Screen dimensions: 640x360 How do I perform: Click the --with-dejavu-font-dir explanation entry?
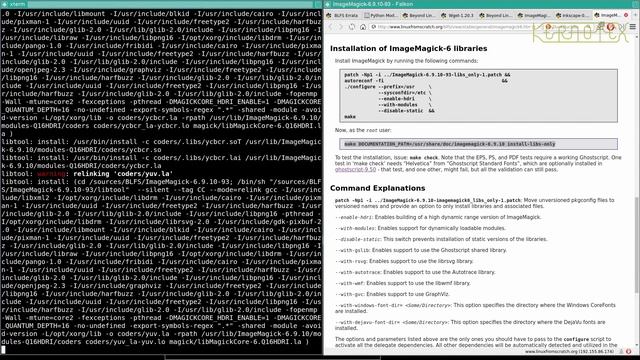click(x=470, y=325)
